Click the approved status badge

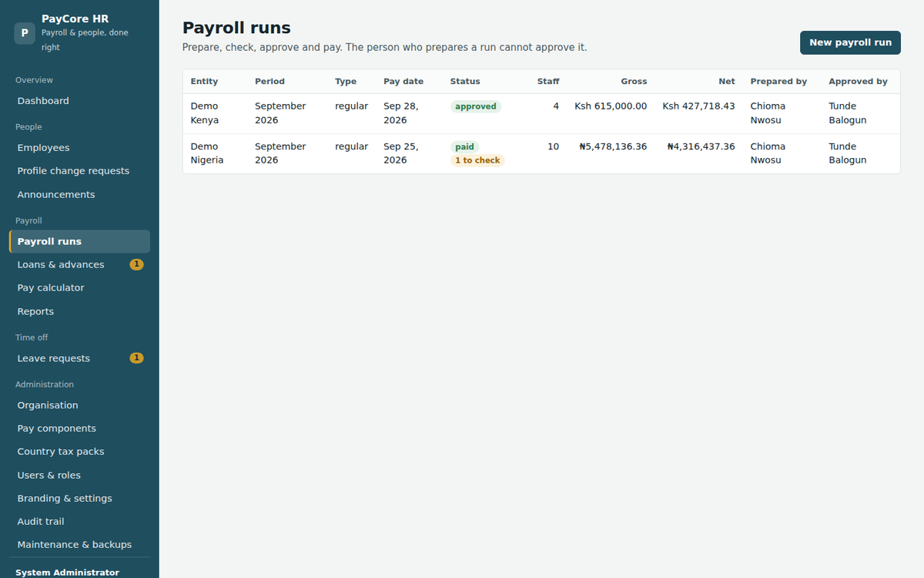tap(476, 106)
